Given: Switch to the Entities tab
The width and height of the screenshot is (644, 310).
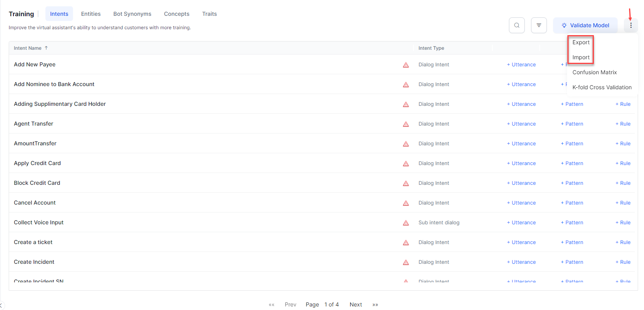Looking at the screenshot, I should [91, 14].
